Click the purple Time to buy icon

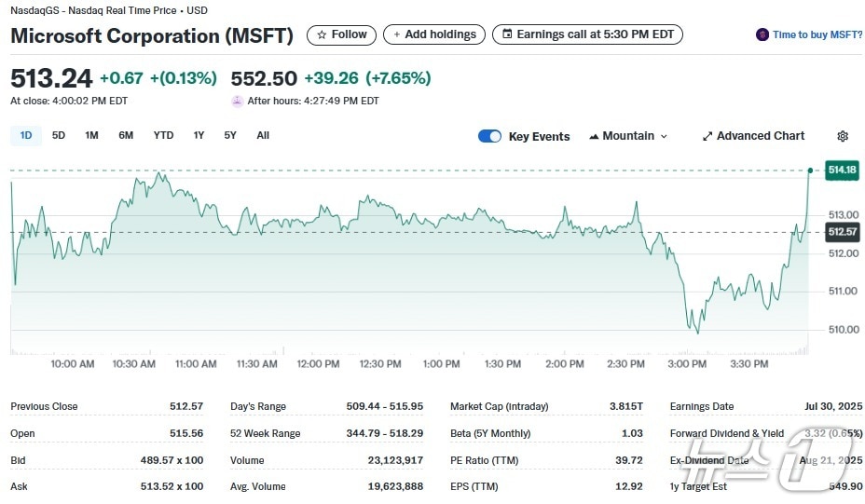pyautogui.click(x=762, y=34)
